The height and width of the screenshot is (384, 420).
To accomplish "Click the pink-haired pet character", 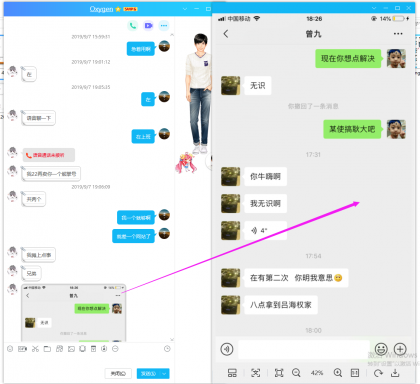I will (186, 163).
